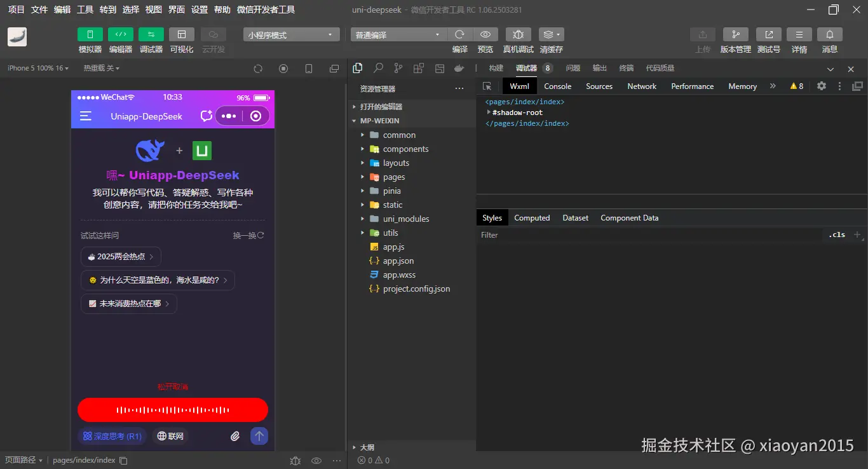Open the Computed styles tab
The width and height of the screenshot is (868, 469).
pyautogui.click(x=532, y=218)
